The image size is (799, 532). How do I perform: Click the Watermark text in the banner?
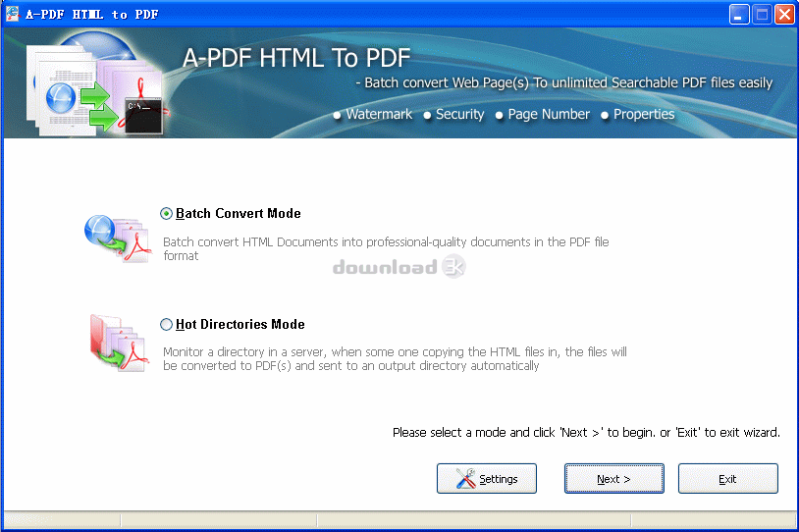379,114
